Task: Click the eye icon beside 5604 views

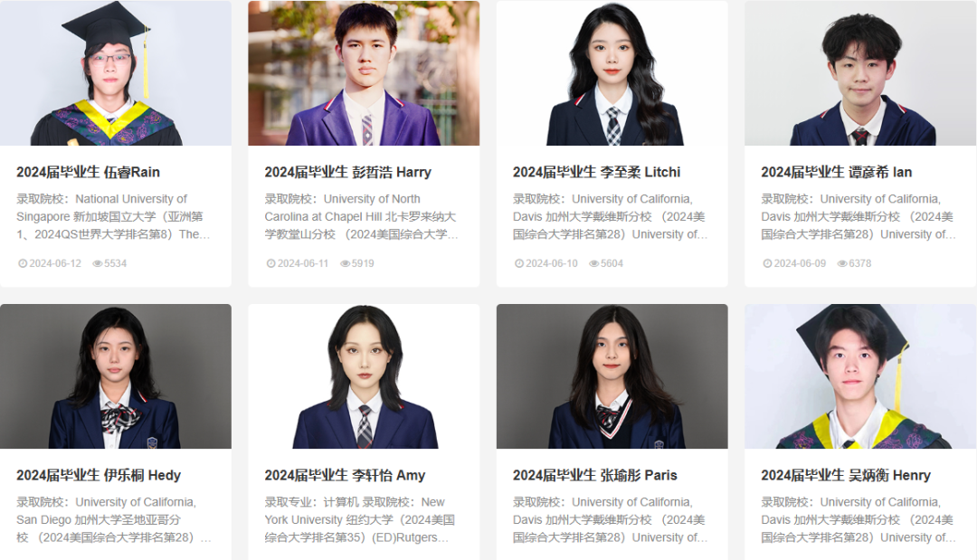Action: (593, 263)
